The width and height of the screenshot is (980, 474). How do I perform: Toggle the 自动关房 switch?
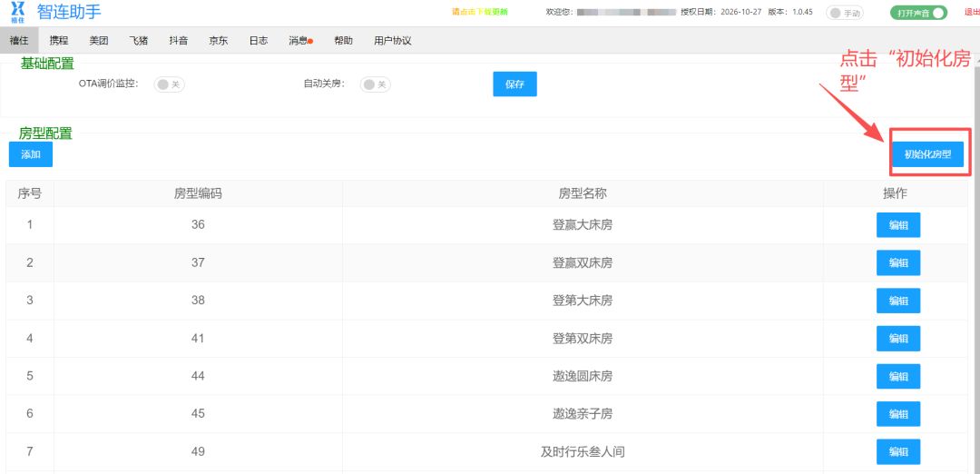point(376,84)
